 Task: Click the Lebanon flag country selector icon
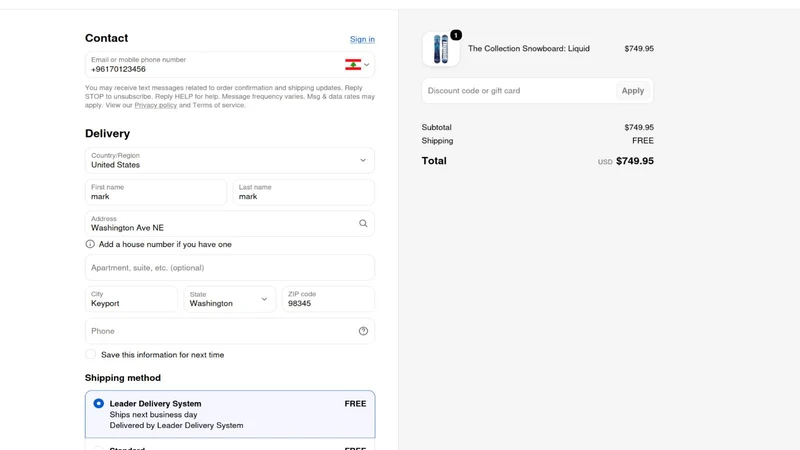pos(353,65)
